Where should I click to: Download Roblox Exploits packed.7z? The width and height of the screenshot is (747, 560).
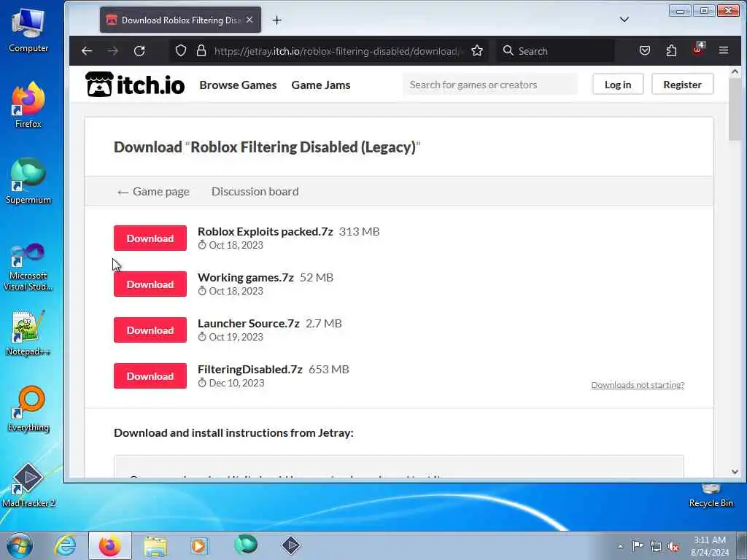pos(150,238)
